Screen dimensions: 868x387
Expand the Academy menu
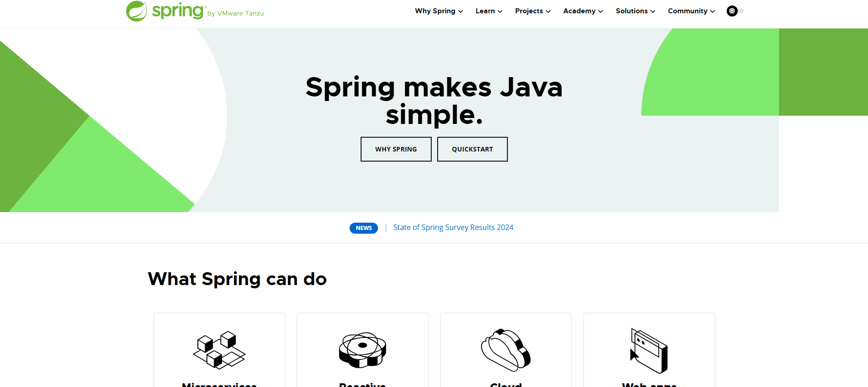[x=583, y=11]
